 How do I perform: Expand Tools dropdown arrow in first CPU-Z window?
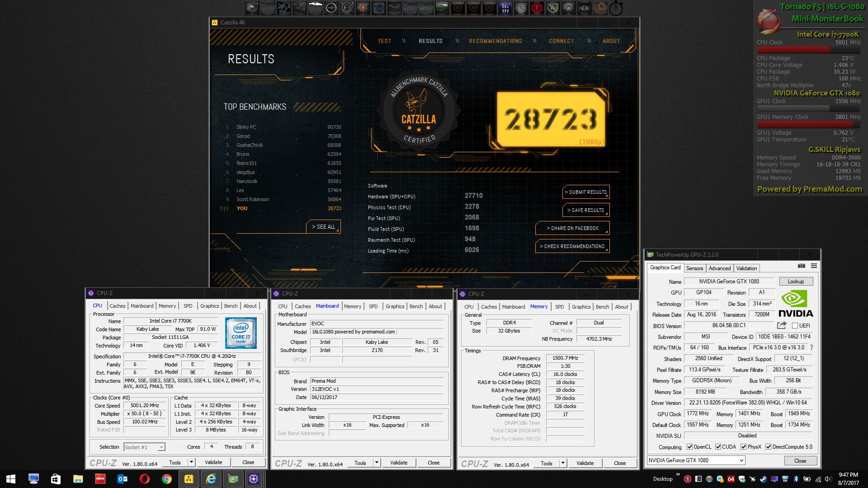pyautogui.click(x=191, y=462)
